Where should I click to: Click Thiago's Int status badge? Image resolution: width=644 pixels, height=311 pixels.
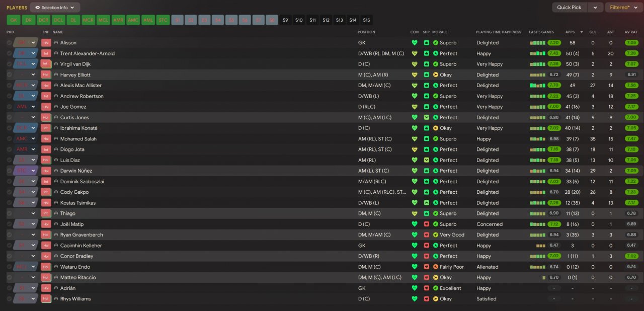pyautogui.click(x=46, y=213)
